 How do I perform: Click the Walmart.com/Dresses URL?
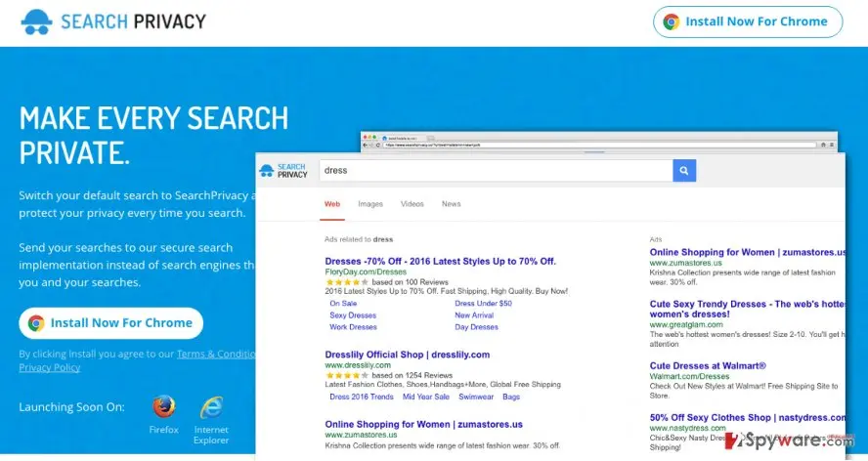click(x=689, y=376)
